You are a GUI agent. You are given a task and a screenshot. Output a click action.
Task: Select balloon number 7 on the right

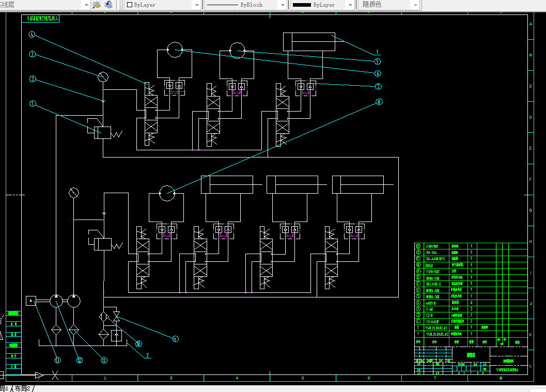point(379,87)
